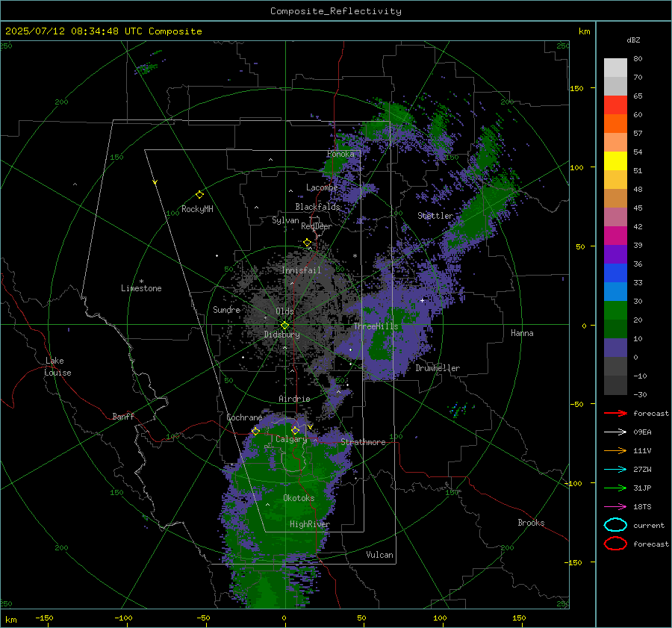
Task: Select the dark gray -30 to -10 band
Action: (x=615, y=385)
